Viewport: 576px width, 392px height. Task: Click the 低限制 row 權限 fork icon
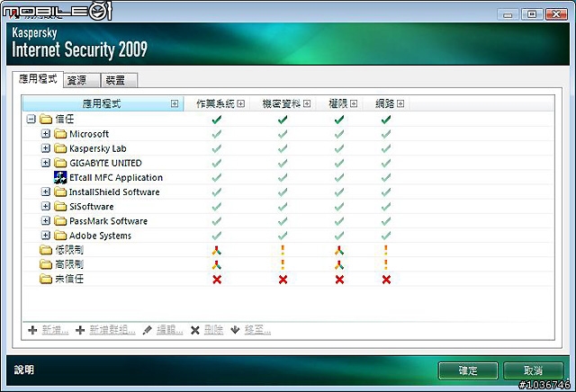point(339,250)
